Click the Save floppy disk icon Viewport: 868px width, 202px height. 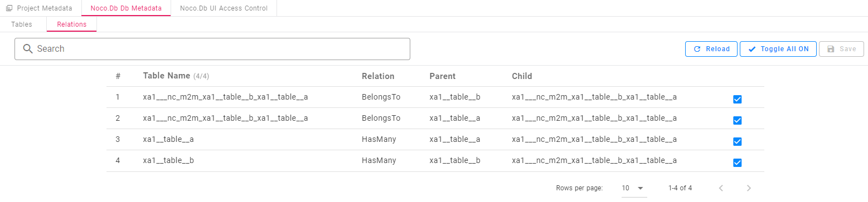831,49
